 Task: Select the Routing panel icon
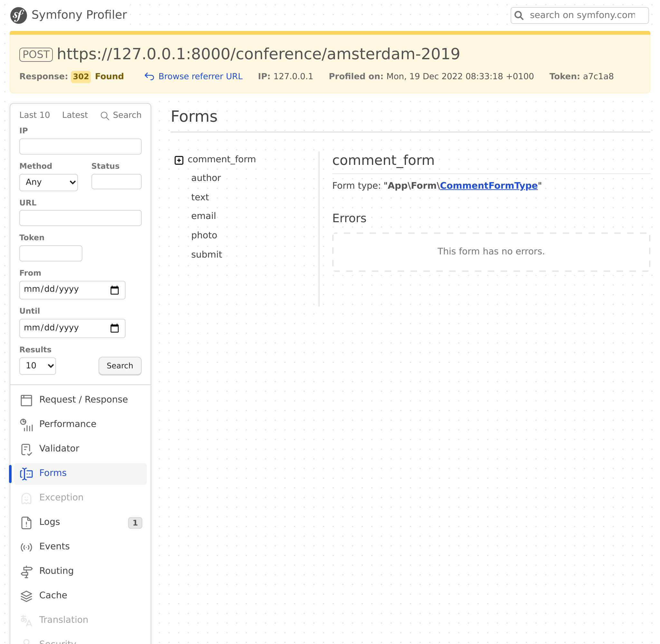[x=26, y=571]
